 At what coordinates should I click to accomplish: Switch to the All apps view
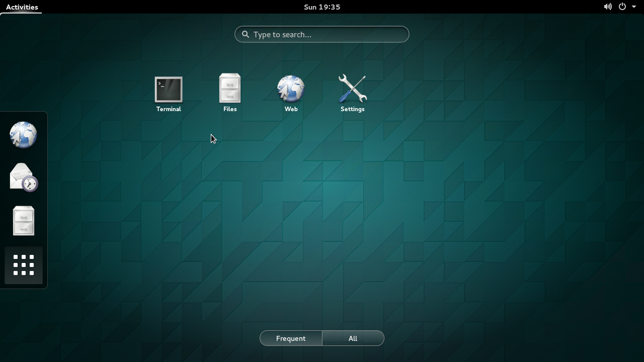tap(353, 338)
